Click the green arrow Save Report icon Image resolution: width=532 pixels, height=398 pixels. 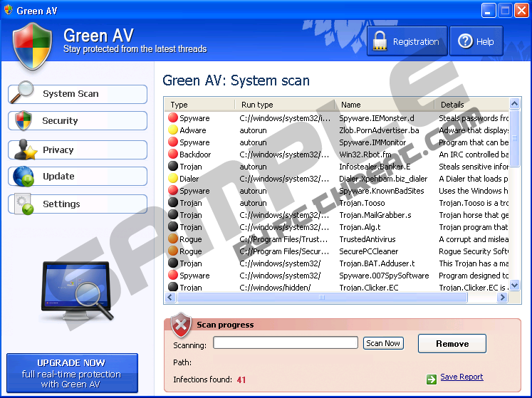(x=431, y=379)
